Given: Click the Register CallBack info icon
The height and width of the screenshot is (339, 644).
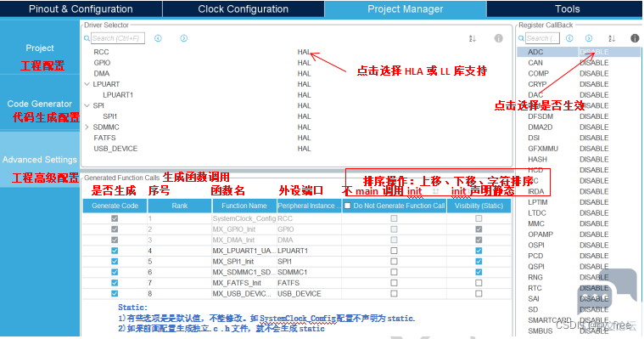Looking at the screenshot, I should pyautogui.click(x=635, y=38).
